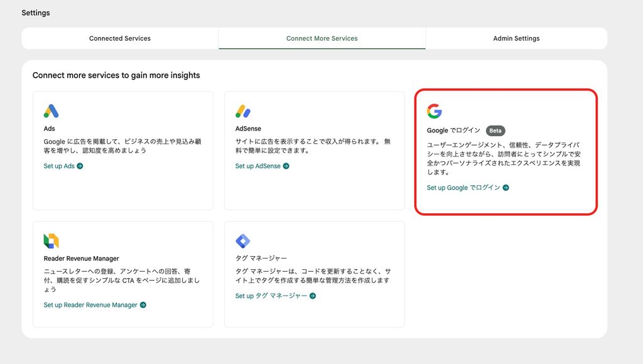Follow the Set up AdSense link
This screenshot has width=643, height=364.
[x=258, y=166]
